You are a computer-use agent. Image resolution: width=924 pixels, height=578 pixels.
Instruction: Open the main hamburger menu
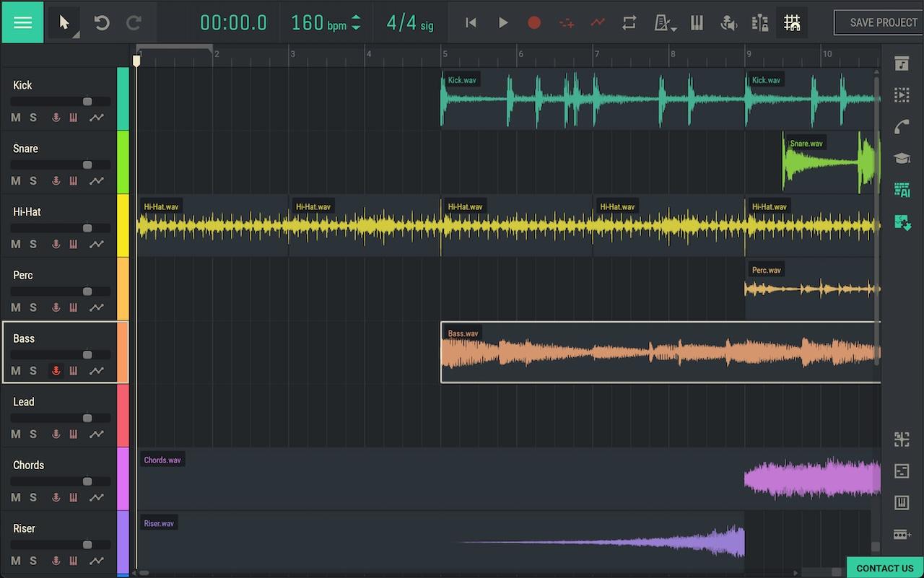pos(22,22)
